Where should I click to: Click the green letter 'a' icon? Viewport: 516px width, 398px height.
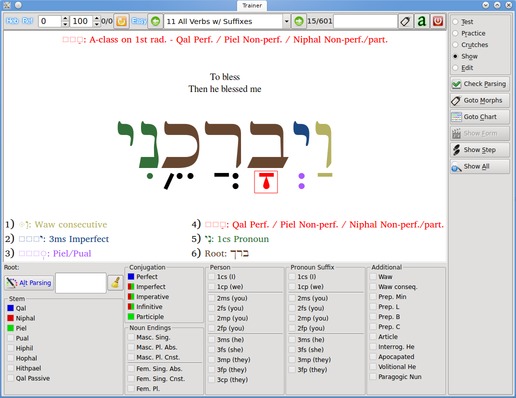coord(422,21)
